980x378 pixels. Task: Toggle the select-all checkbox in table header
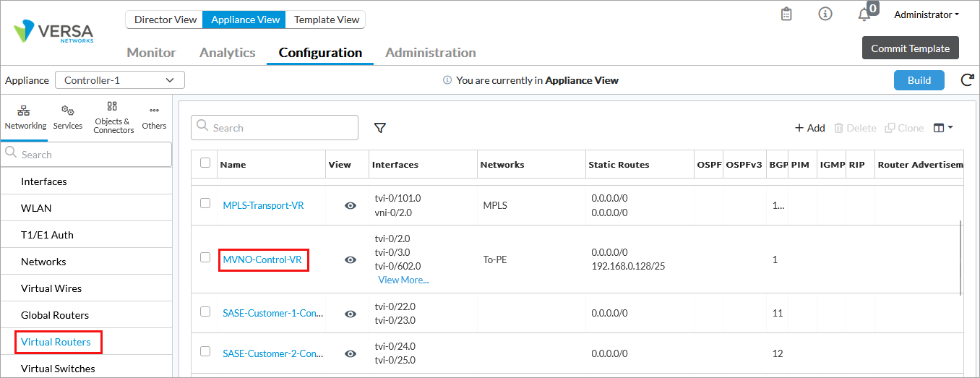pyautogui.click(x=205, y=163)
